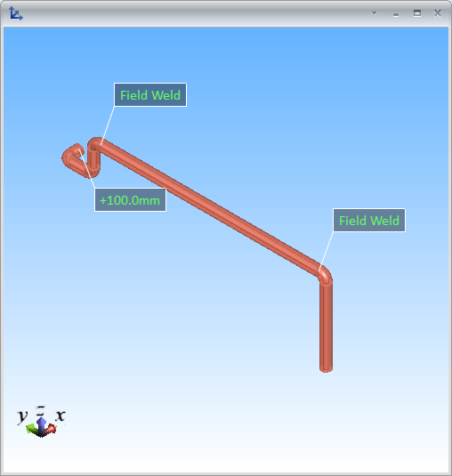
Task: Select the long diagonal pipe segment
Action: point(209,206)
